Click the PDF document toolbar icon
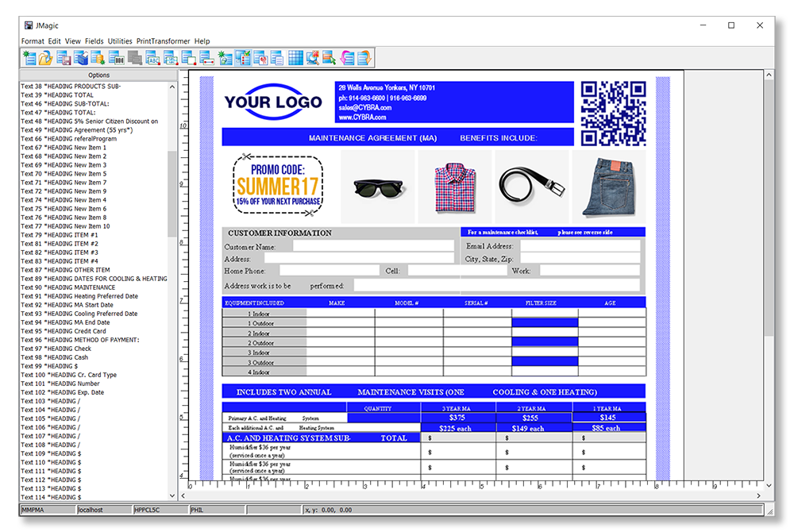794x532 pixels. pyautogui.click(x=260, y=59)
